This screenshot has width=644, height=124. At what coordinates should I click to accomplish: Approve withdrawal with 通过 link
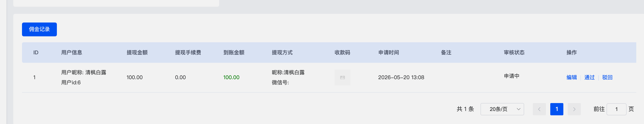(x=589, y=77)
